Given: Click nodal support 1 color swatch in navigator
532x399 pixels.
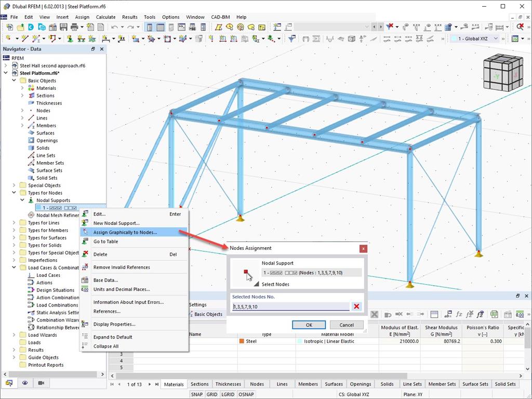Looking at the screenshot, I should (x=38, y=208).
